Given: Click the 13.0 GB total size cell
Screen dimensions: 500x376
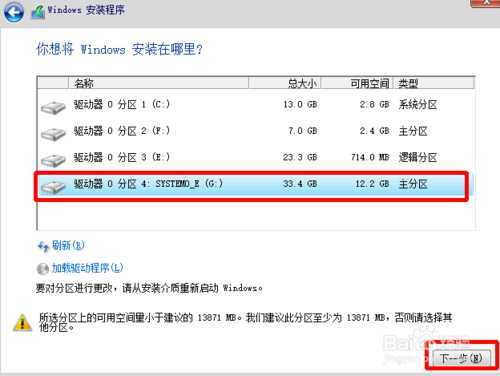Looking at the screenshot, I should pyautogui.click(x=300, y=105).
